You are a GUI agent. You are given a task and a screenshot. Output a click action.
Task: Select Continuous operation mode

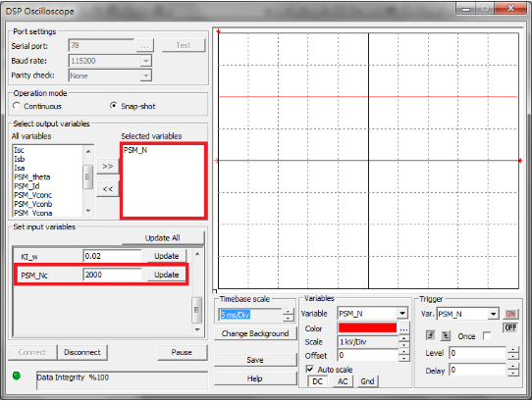(17, 106)
